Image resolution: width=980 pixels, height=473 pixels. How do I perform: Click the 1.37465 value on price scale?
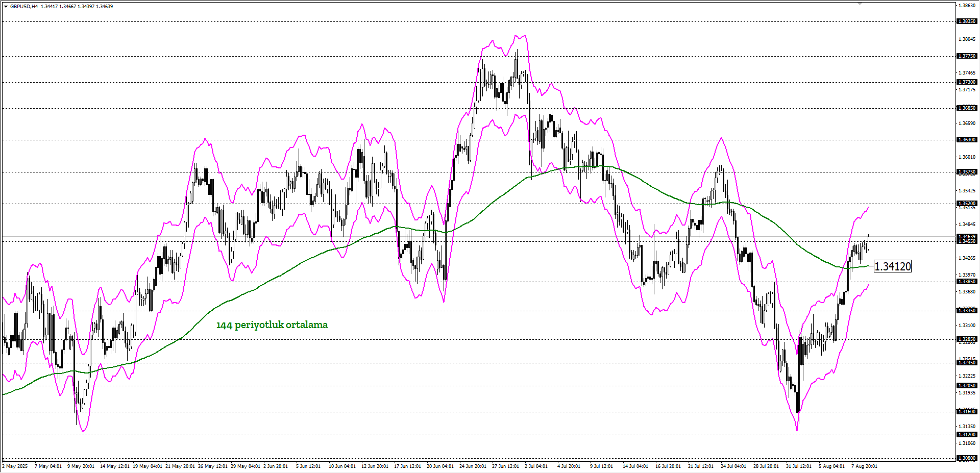[x=967, y=73]
